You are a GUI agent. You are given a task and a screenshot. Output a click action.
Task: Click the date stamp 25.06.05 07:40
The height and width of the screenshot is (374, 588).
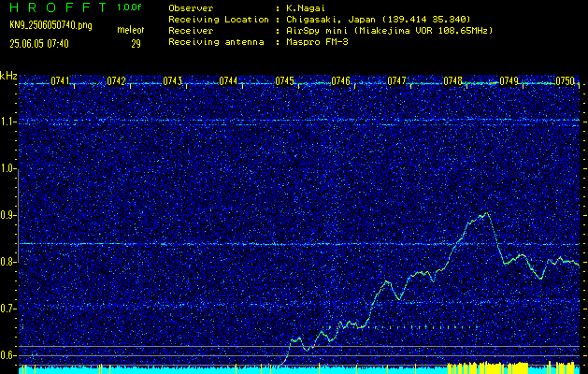[x=39, y=44]
